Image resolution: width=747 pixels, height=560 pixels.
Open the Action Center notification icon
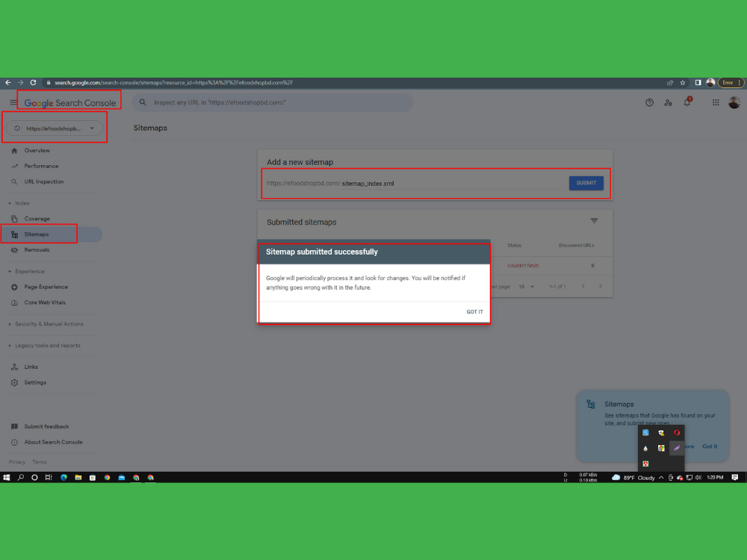pos(735,477)
